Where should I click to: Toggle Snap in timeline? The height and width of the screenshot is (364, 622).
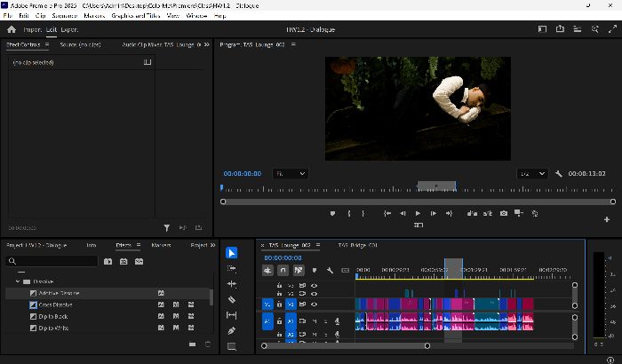tap(283, 271)
